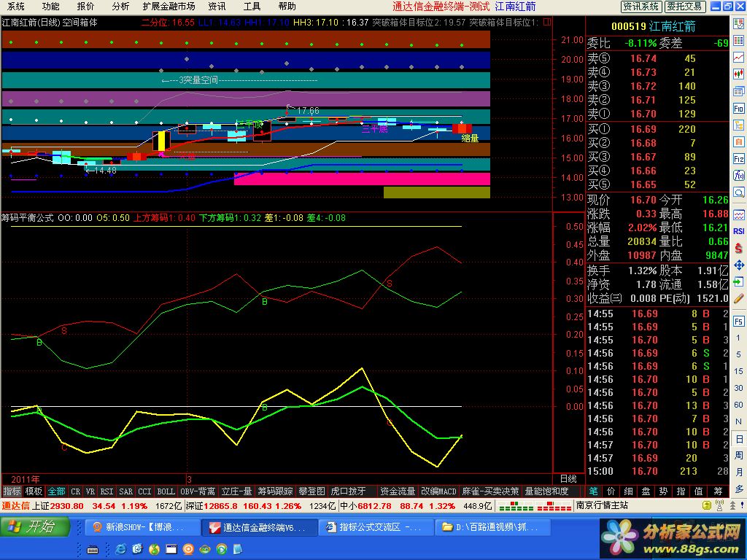Click the 开始 Start button
The height and width of the screenshot is (560, 747).
coord(35,526)
